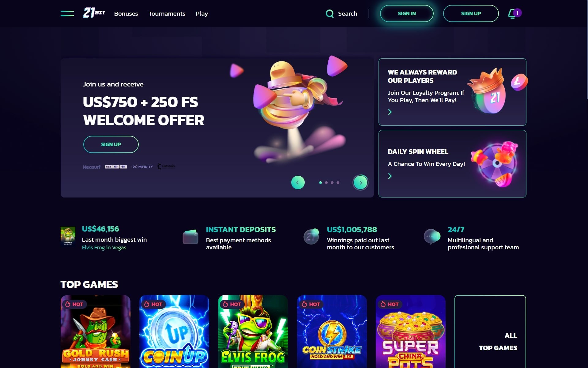The height and width of the screenshot is (368, 588).
Task: Open Elvis Frog in Vegas link
Action: [104, 247]
